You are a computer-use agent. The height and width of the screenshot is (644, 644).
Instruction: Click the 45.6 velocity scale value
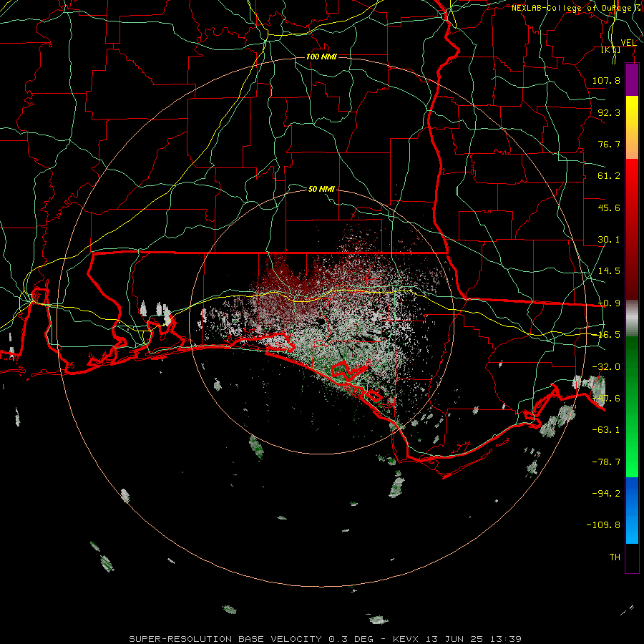tap(609, 208)
